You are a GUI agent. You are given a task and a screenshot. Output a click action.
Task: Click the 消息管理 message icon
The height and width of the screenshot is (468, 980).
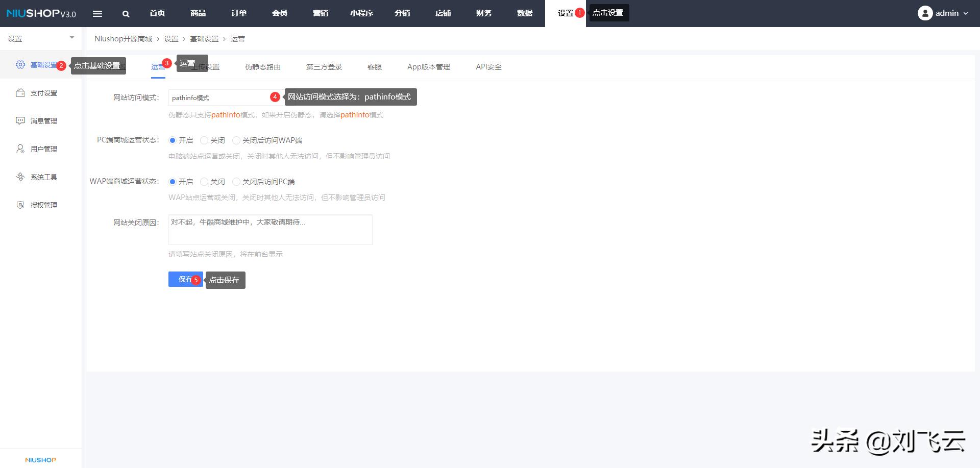[20, 120]
